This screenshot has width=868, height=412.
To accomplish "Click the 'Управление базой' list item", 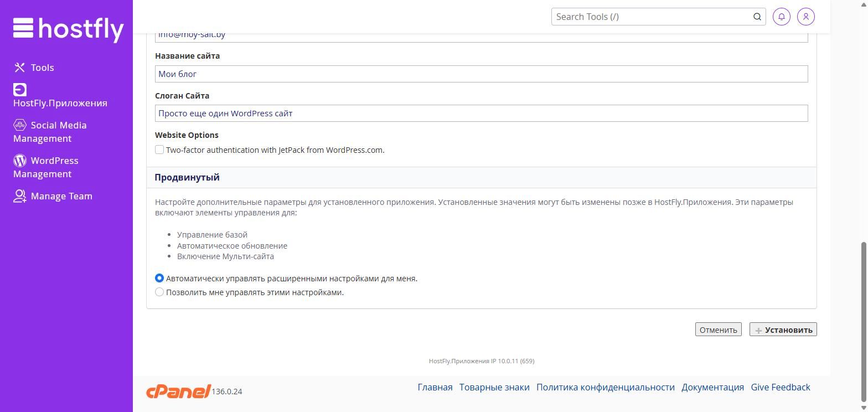I will [x=212, y=235].
